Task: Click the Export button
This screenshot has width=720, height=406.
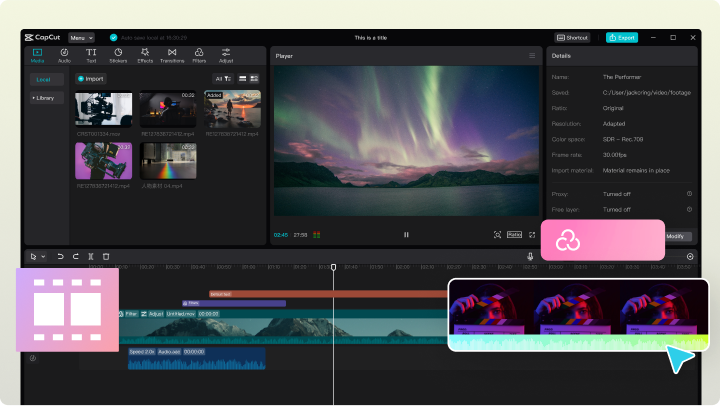Action: (x=621, y=37)
